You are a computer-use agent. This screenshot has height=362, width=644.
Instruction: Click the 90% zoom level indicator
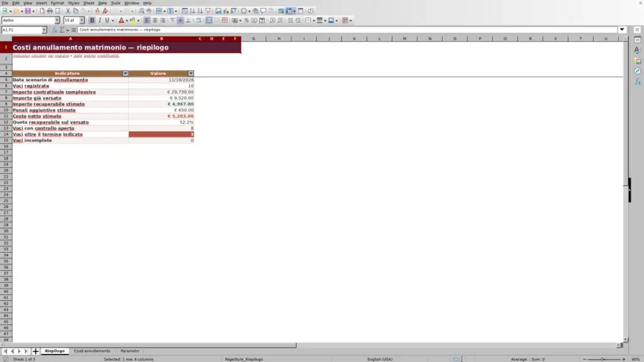click(636, 359)
